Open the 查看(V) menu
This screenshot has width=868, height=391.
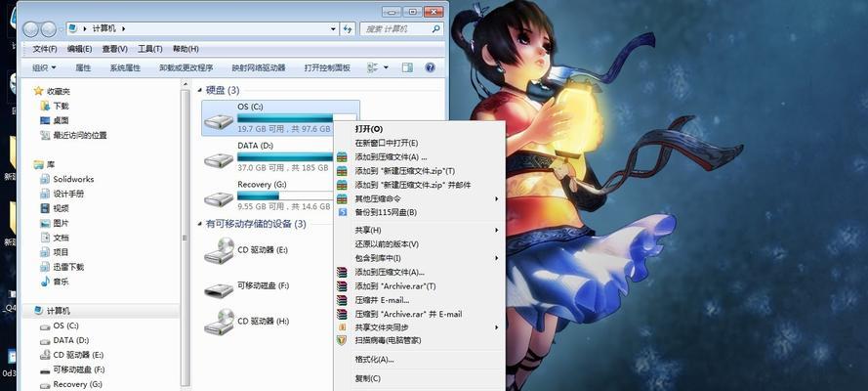pos(114,49)
